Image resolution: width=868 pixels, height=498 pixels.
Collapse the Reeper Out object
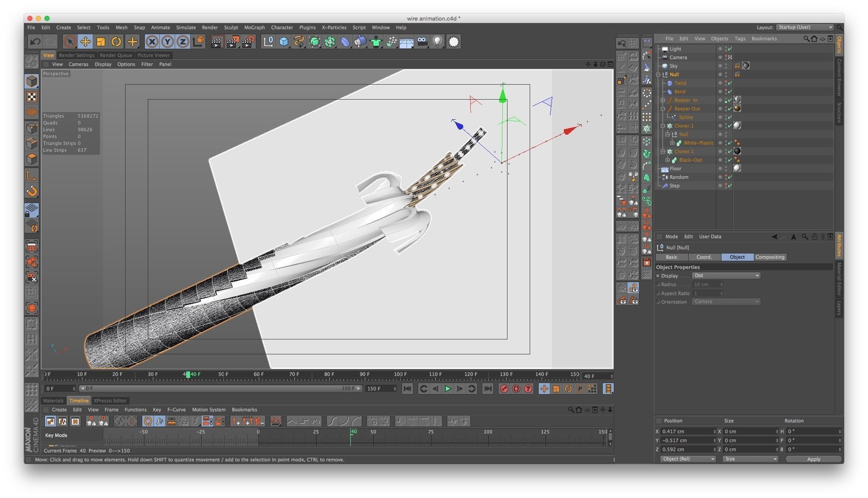coord(663,109)
